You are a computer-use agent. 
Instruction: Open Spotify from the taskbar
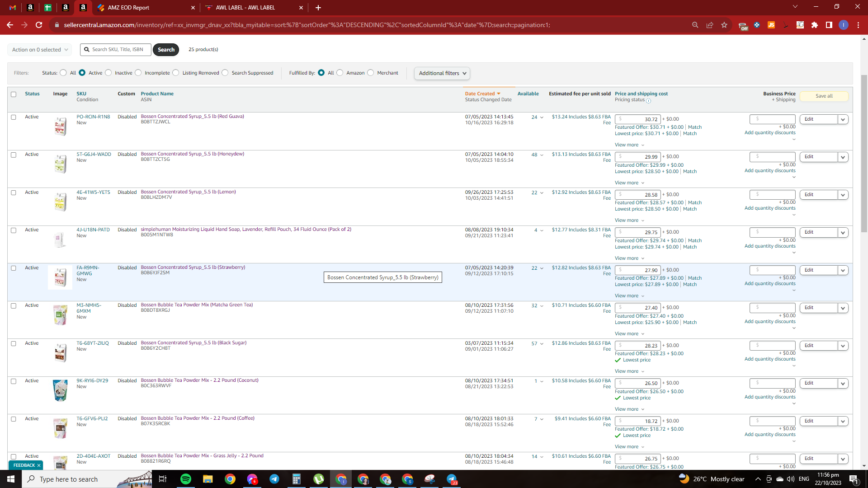pyautogui.click(x=186, y=479)
